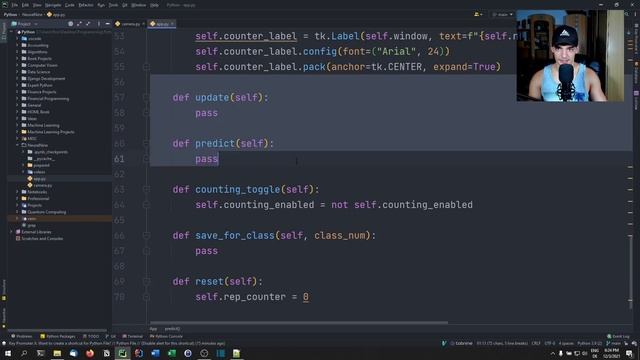Click the editor horizontal scrollbar

[x=299, y=322]
